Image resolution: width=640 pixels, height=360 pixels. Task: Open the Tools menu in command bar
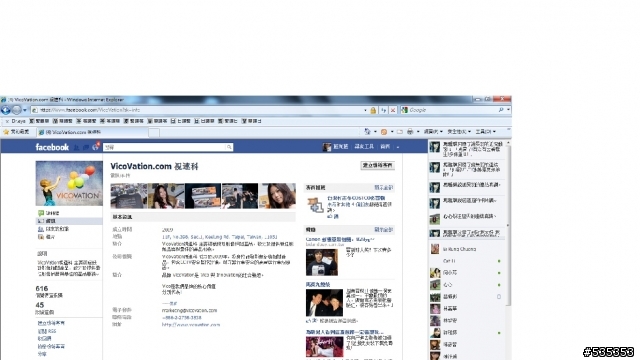point(485,132)
